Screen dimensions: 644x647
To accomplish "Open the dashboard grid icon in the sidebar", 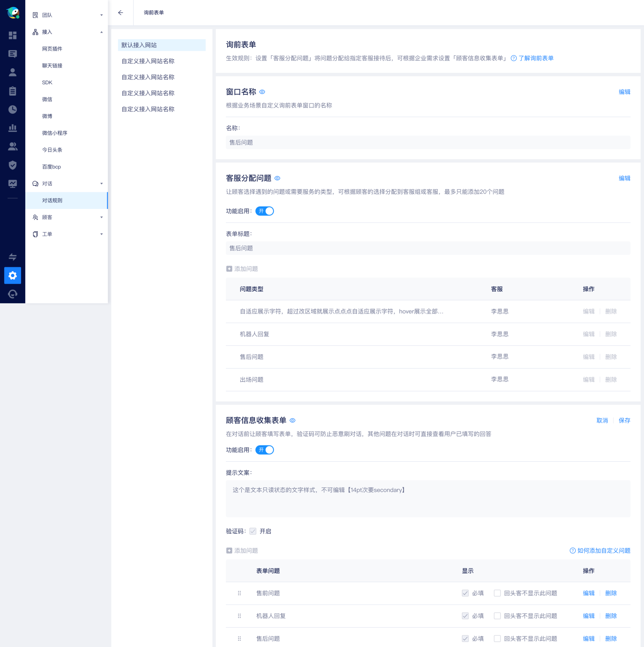I will 13,35.
